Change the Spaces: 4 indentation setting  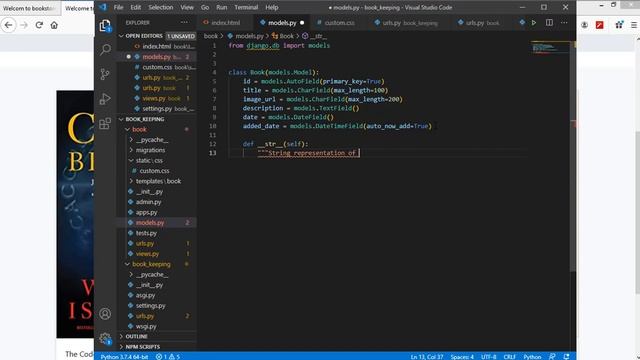coord(462,357)
